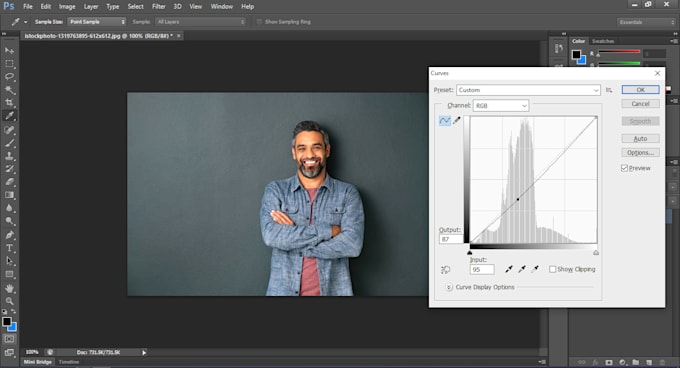Select the Move tool
This screenshot has height=368, width=680.
point(9,51)
